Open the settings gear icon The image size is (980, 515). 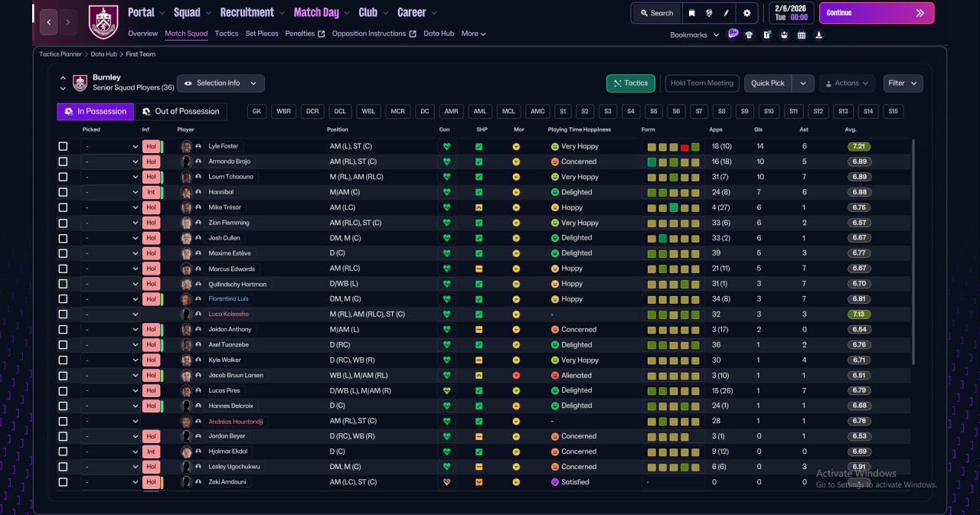click(746, 13)
